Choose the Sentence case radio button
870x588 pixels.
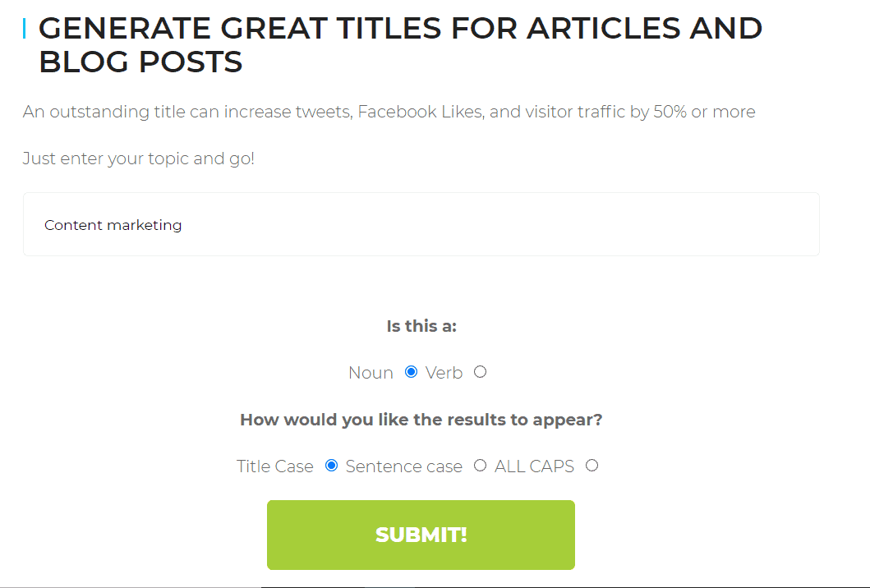point(481,466)
